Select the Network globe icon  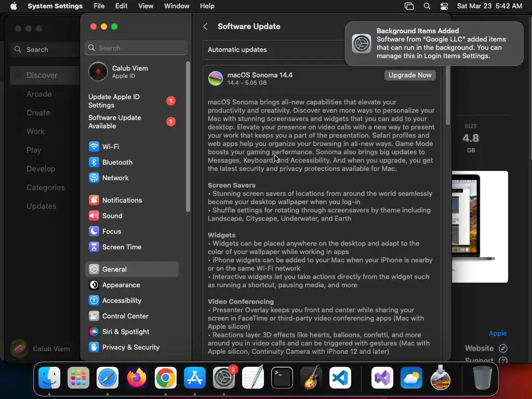point(94,178)
